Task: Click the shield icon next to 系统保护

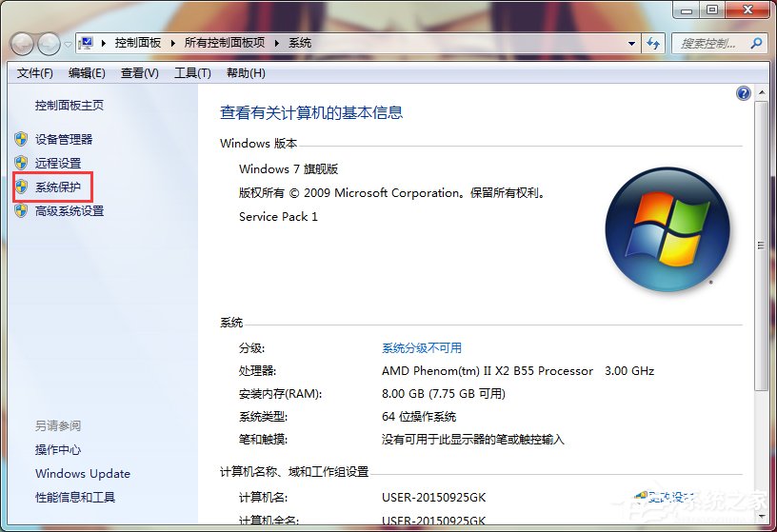Action: point(21,187)
